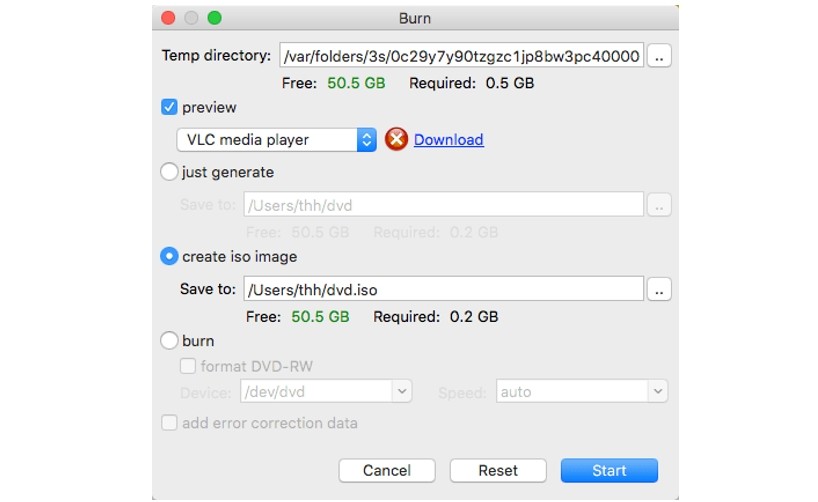This screenshot has height=502, width=818.
Task: Click the red error icon beside Download
Action: pos(396,139)
